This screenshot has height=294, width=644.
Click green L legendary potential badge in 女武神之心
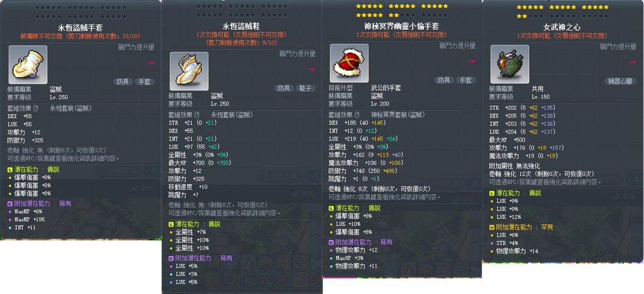pyautogui.click(x=492, y=193)
